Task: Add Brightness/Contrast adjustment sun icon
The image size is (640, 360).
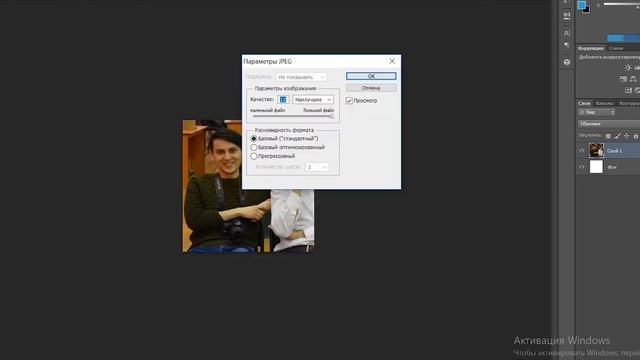Action: pos(628,68)
